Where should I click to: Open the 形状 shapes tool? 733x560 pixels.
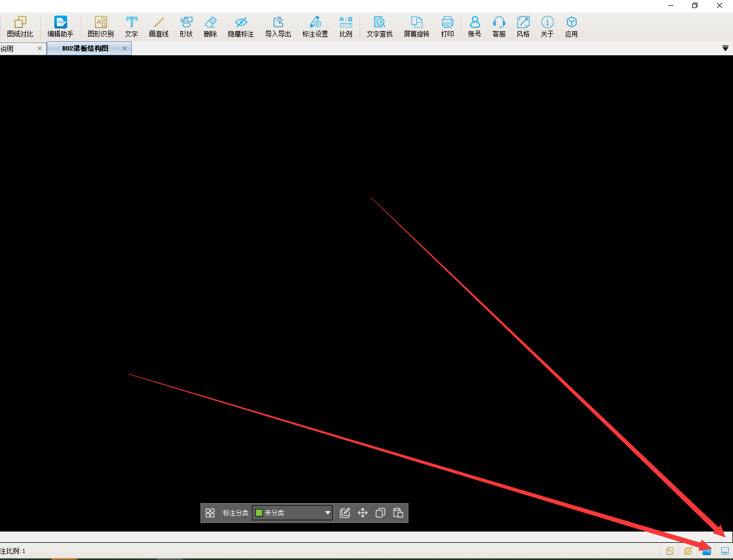(186, 26)
